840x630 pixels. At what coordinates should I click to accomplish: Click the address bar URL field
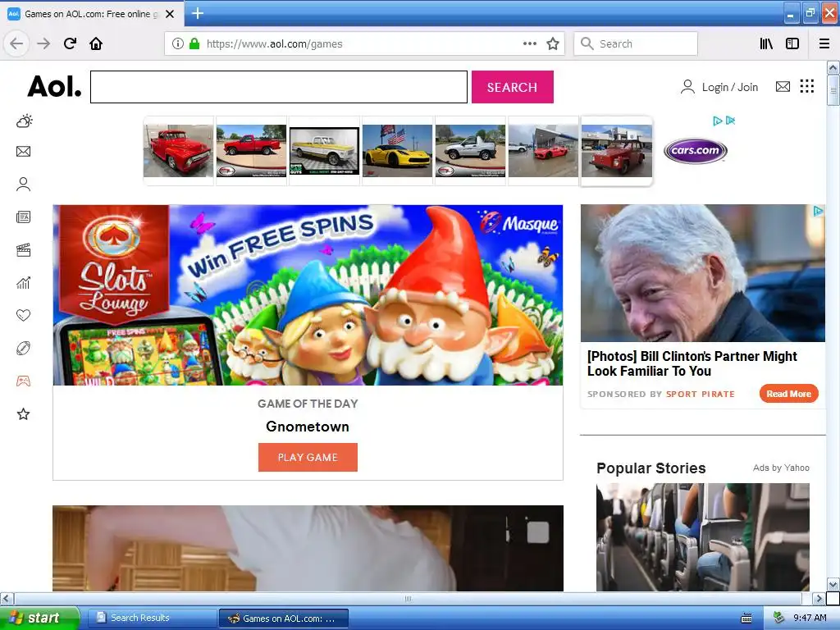363,43
